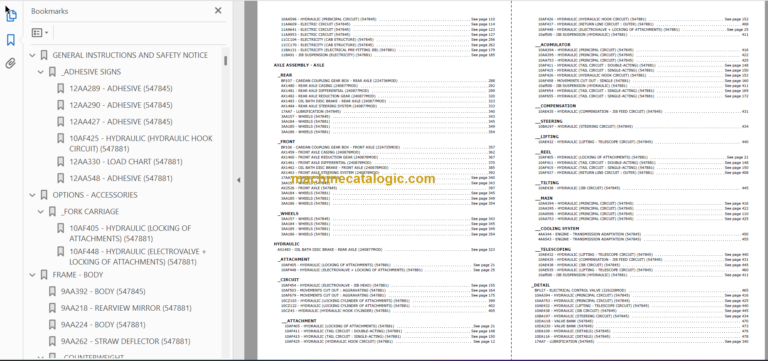
Task: Click heading AXLE ASSEMBLY - AXLE on page
Action: 299,65
